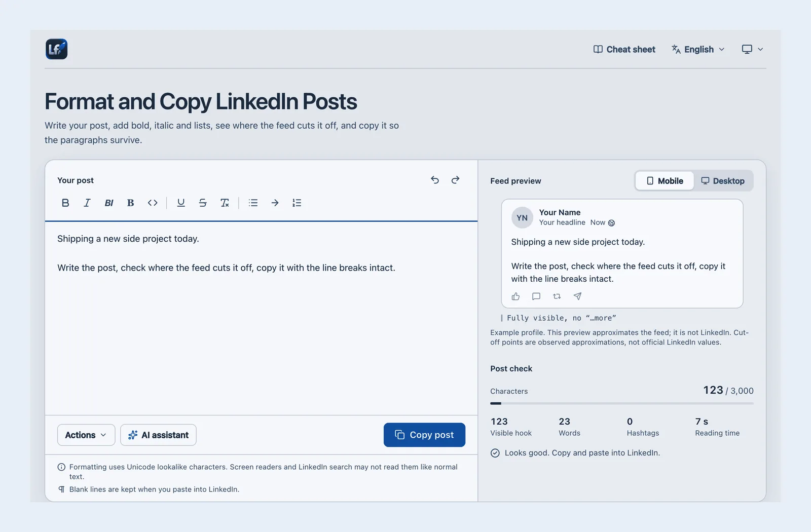Click 'Looks good. Copy and paste' message
The width and height of the screenshot is (811, 532).
[582, 453]
